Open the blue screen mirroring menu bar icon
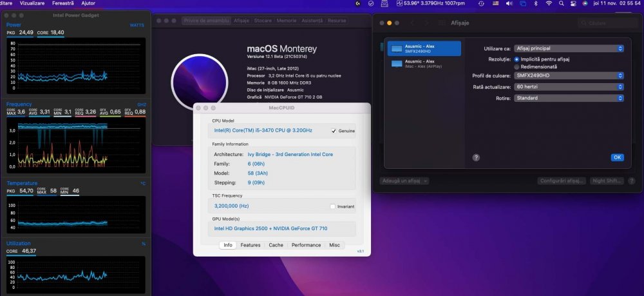 (523, 3)
